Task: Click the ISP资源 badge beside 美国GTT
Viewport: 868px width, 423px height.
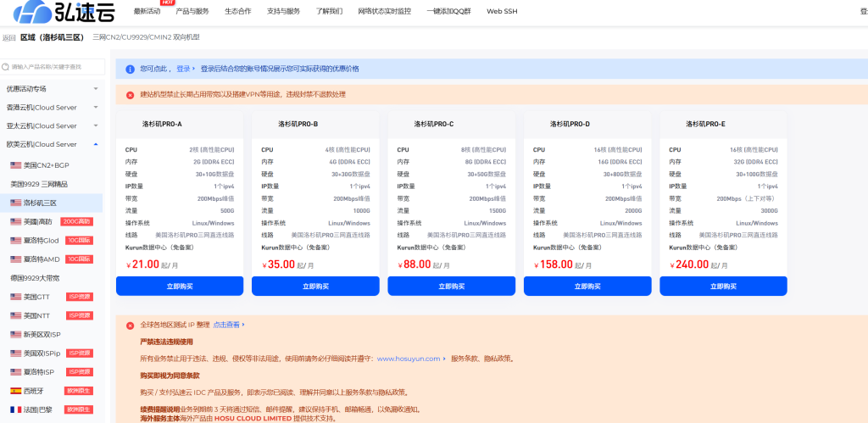Action: (x=80, y=297)
